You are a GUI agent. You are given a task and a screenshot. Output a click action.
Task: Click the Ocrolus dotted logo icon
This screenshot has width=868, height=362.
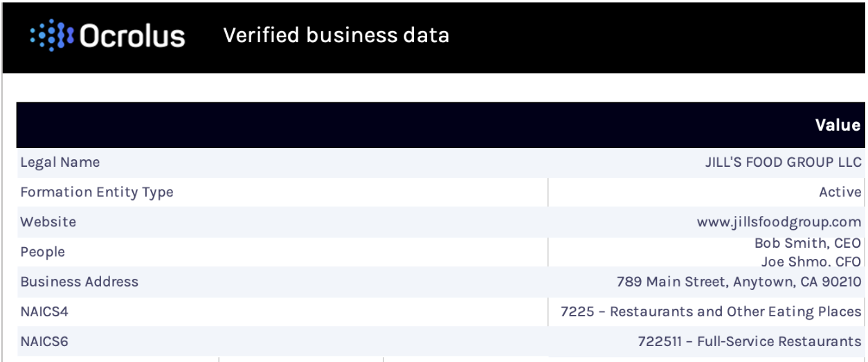53,35
